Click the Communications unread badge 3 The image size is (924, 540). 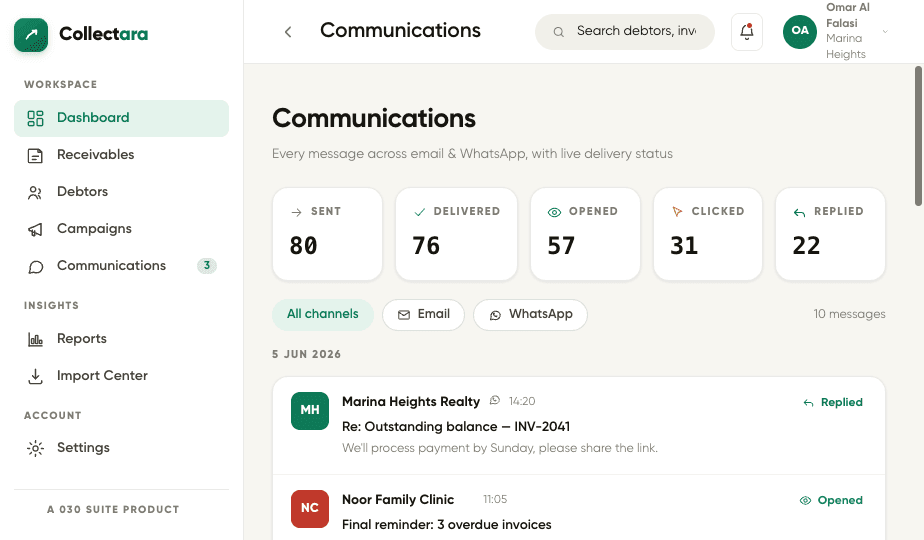point(207,266)
